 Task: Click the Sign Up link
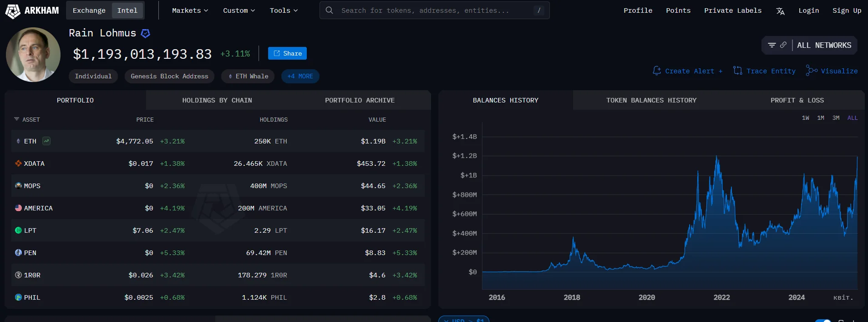(x=847, y=10)
